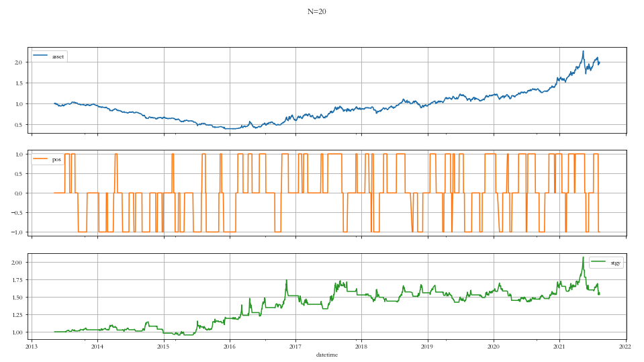Pick the green stgy legend line swatch

[599, 263]
